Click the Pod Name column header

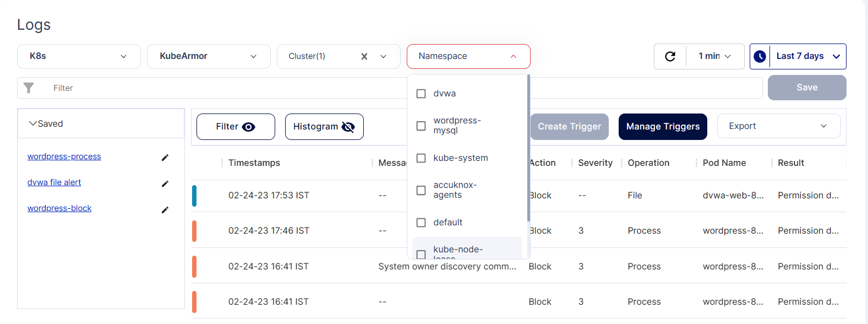(x=724, y=163)
